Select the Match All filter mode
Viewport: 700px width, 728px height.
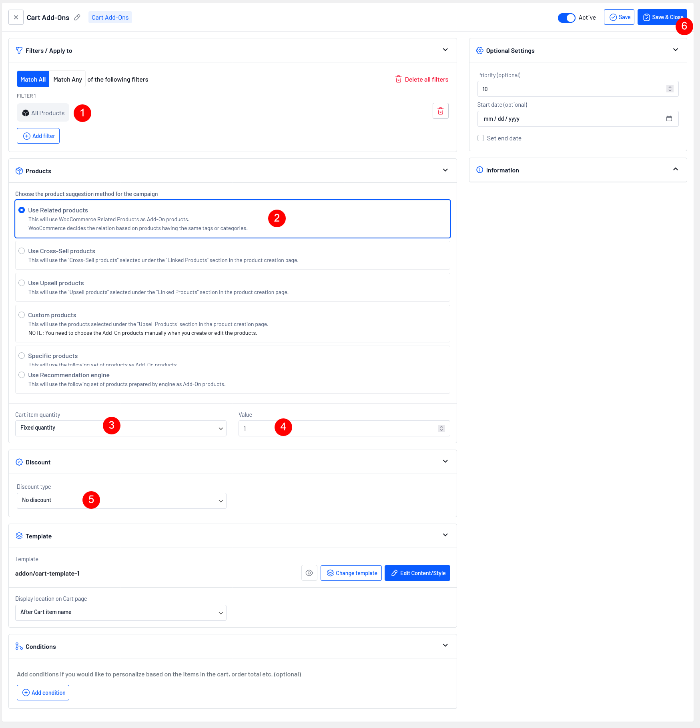(33, 80)
